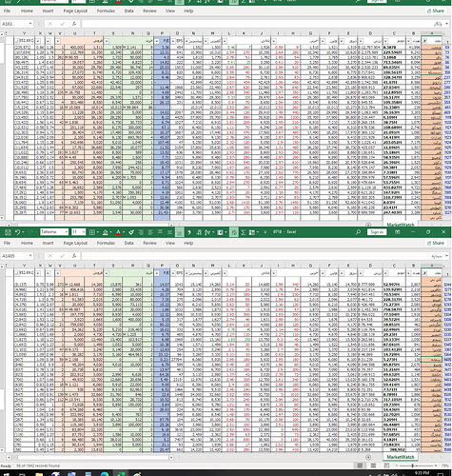Open Page Layout tab in upper window

pos(75,10)
